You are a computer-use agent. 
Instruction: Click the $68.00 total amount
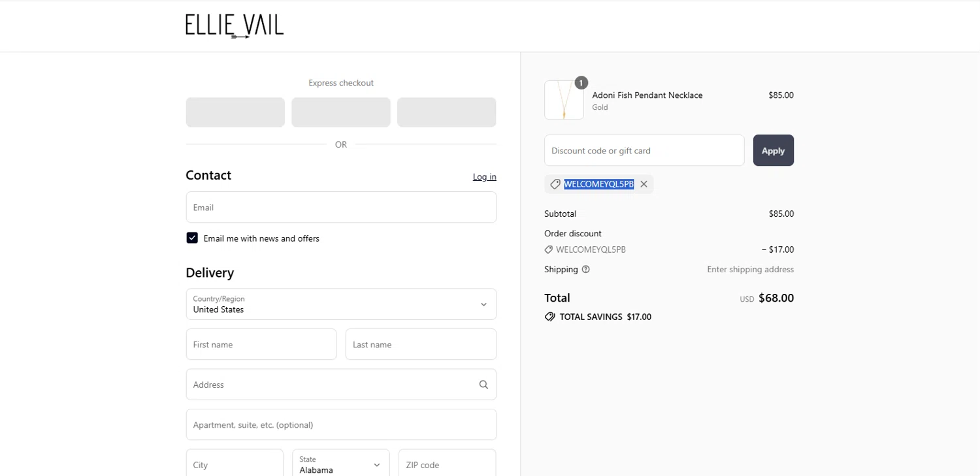[776, 298]
